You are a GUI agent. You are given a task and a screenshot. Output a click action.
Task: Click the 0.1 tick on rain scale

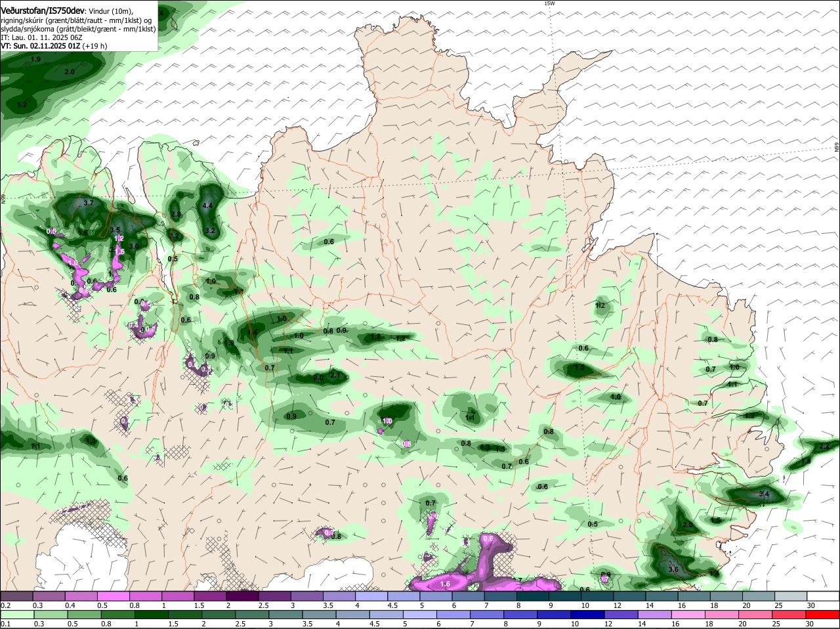[x=5, y=624]
